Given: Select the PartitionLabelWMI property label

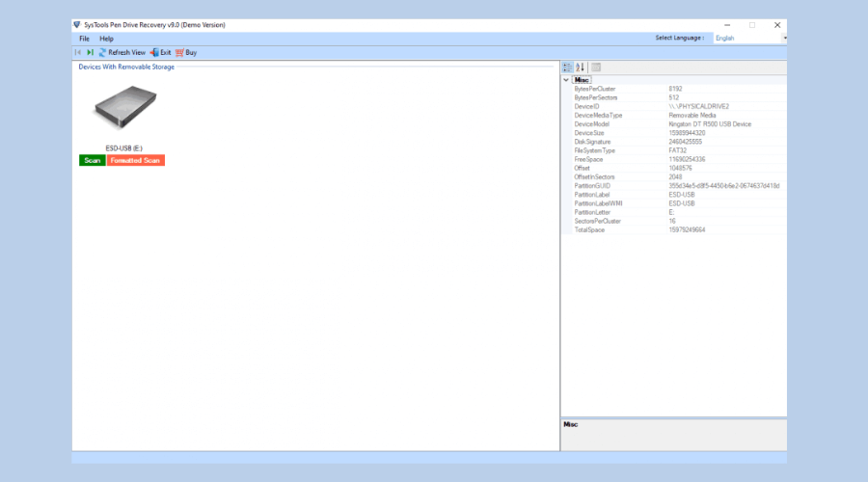Looking at the screenshot, I should coord(598,203).
